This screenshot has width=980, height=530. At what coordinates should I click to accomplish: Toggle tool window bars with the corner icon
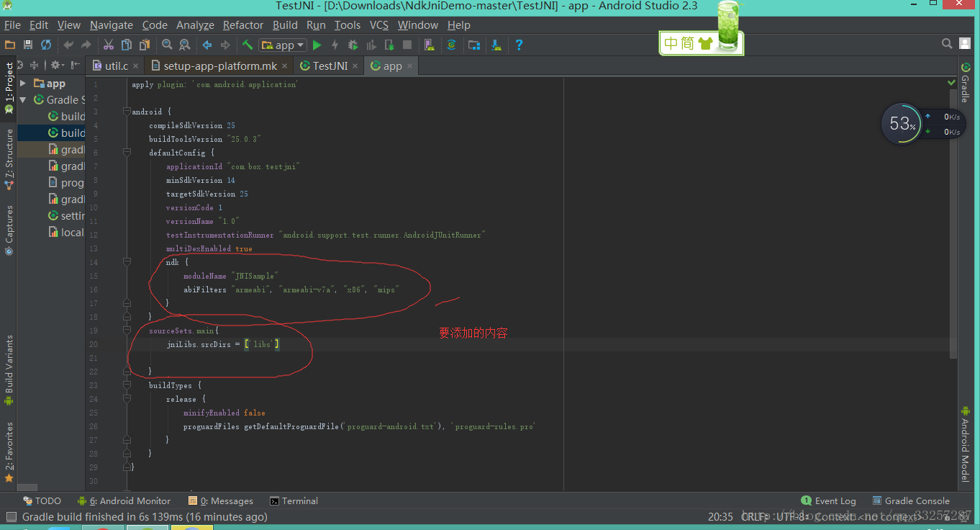tap(11, 516)
